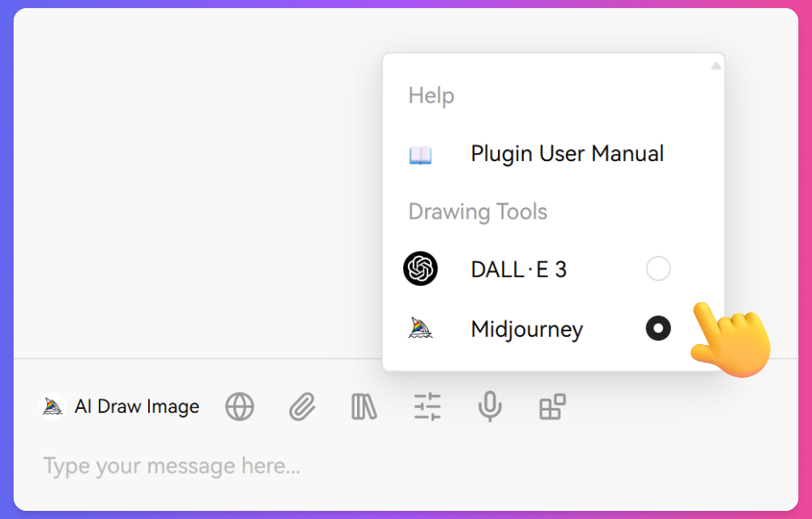Attach a file with the paperclip icon
Viewport: 812px width, 519px height.
click(x=303, y=406)
